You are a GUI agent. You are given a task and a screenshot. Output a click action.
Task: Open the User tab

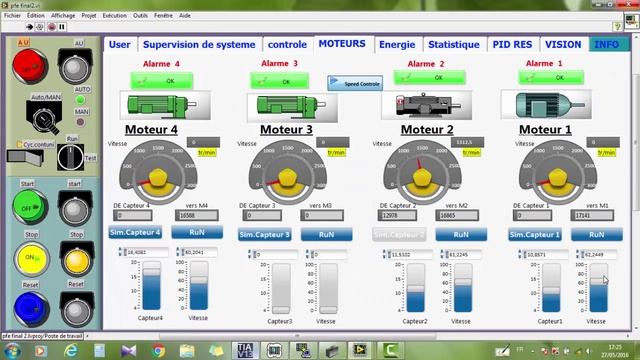tap(120, 44)
